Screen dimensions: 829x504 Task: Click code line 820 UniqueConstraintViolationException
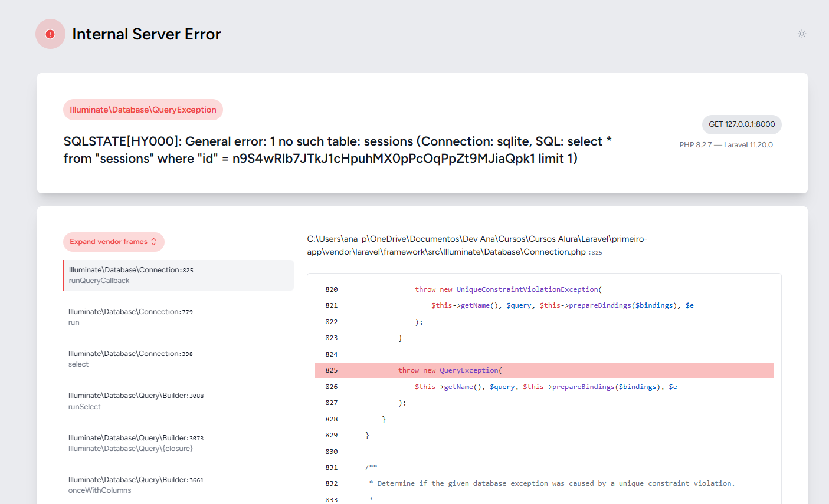508,289
